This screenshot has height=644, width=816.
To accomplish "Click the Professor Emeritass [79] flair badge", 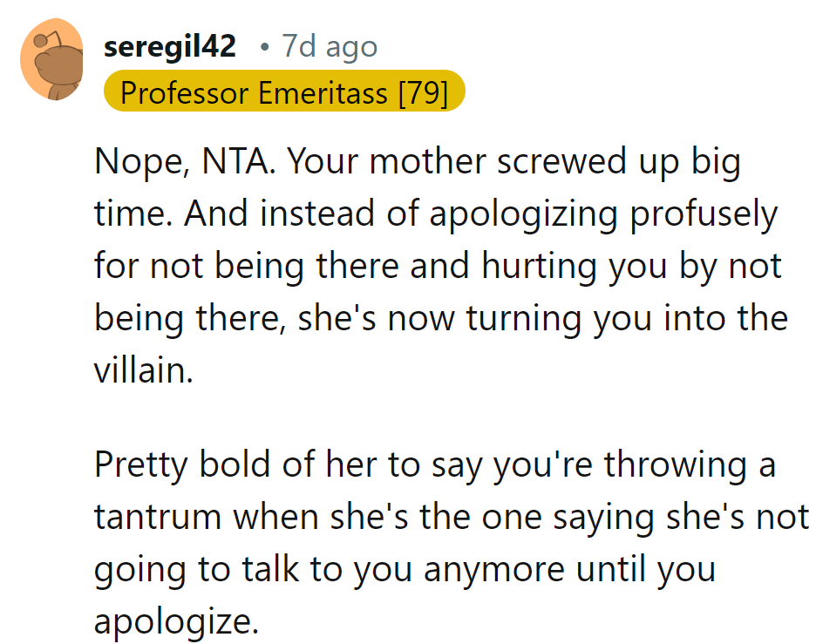I will click(283, 92).
